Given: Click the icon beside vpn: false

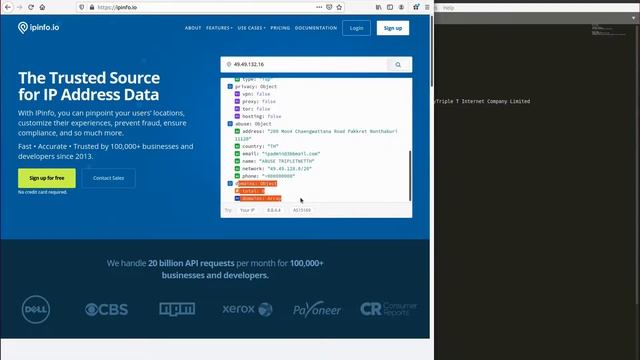Looking at the screenshot, I should (237, 94).
